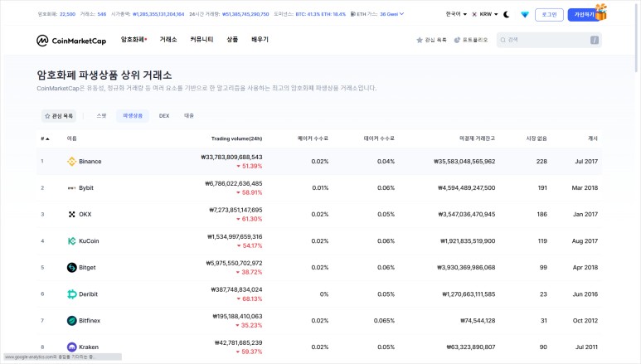Click the KuCoin logo icon
Viewport: 641px width, 364px height.
pos(72,241)
